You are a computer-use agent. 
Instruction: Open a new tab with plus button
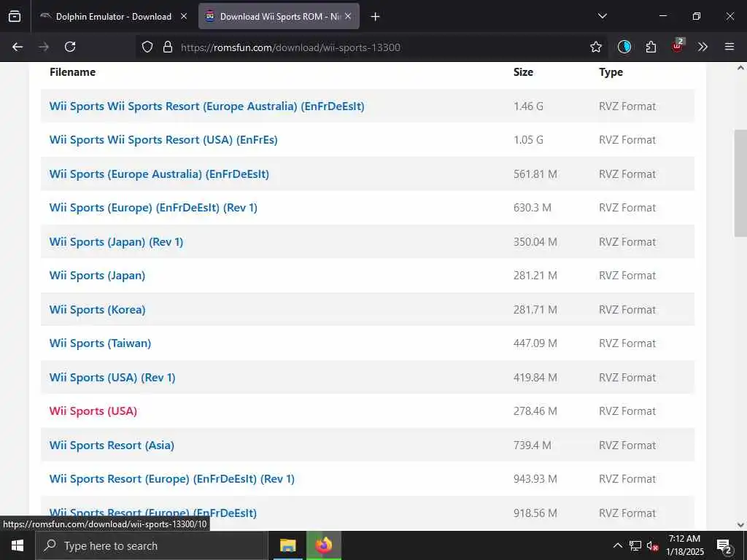coord(375,17)
